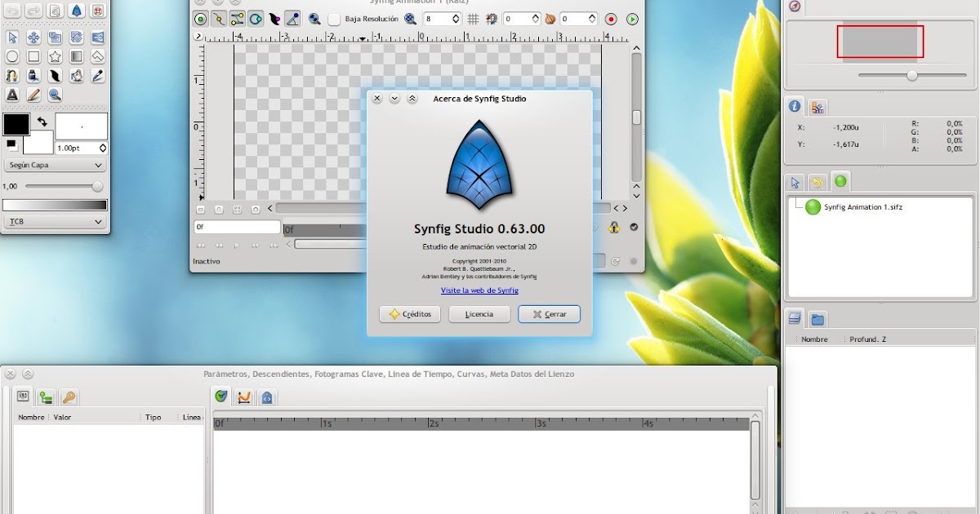Select the Rotate tool in toolbox

coord(76,37)
